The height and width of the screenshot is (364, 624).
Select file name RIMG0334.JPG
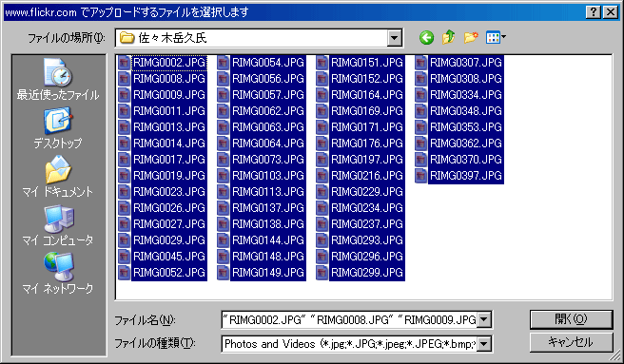(466, 95)
